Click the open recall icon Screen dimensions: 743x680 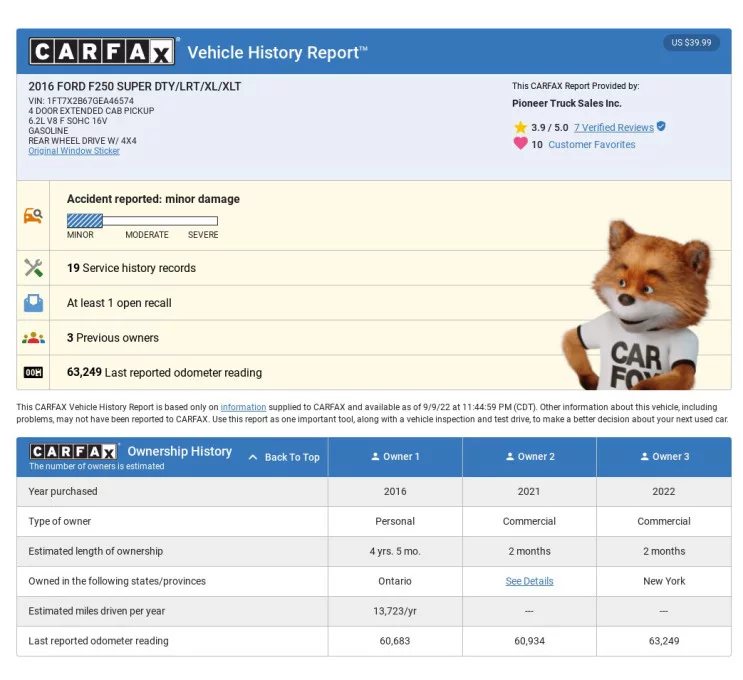33,303
